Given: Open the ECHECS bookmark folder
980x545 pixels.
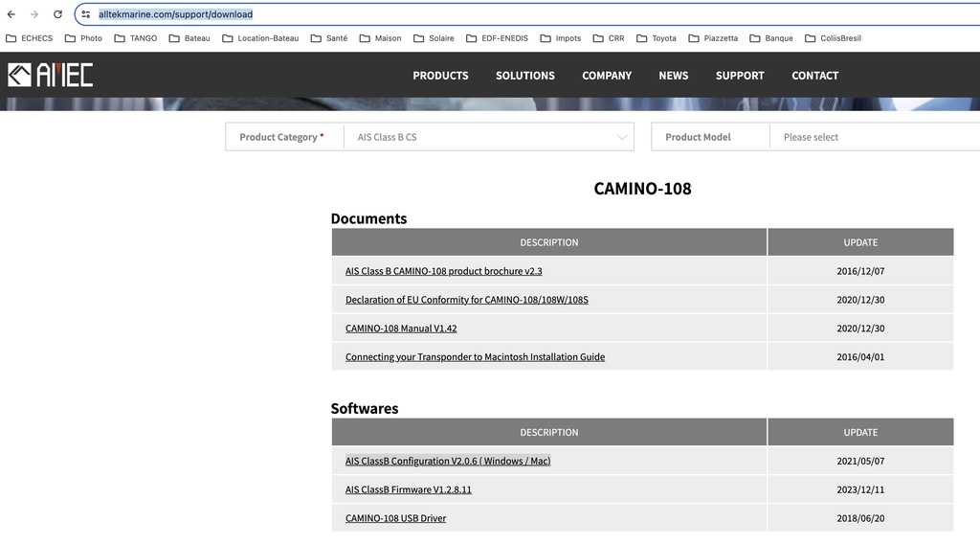Looking at the screenshot, I should 30,38.
